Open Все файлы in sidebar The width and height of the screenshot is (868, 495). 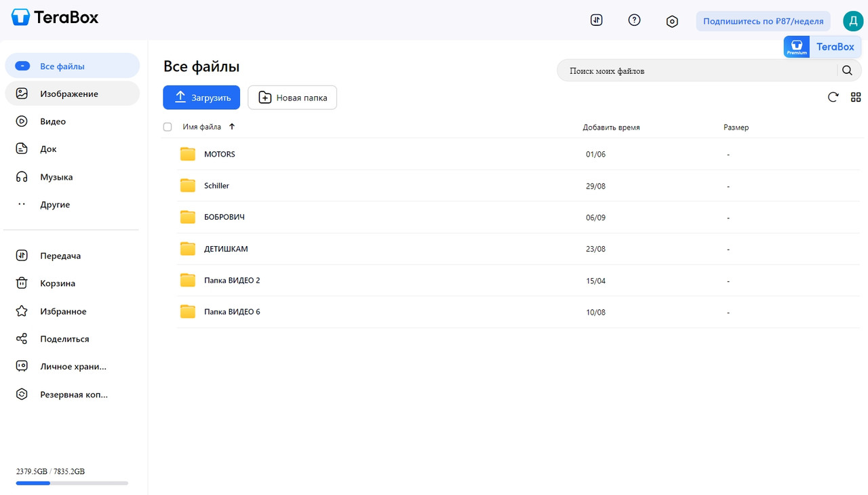click(x=73, y=66)
